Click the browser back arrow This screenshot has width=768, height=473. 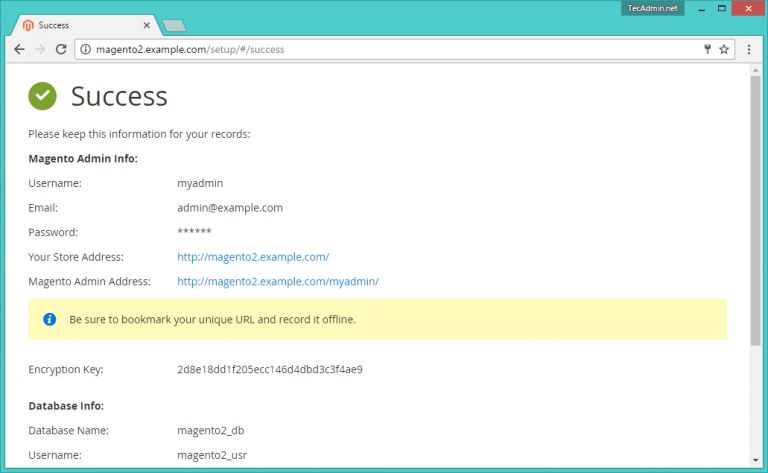tap(19, 49)
